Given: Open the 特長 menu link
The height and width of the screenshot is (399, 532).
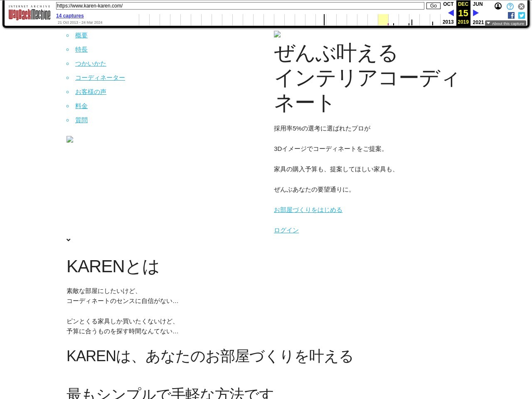Looking at the screenshot, I should click(81, 49).
